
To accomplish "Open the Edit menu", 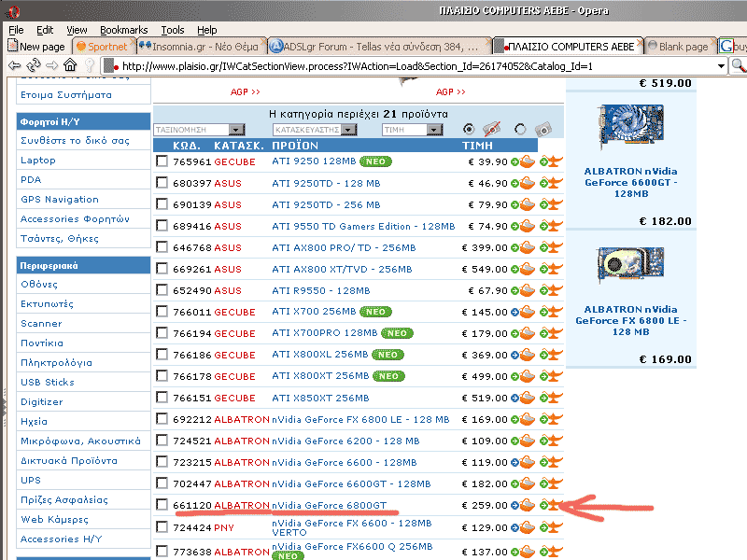I will tap(45, 30).
